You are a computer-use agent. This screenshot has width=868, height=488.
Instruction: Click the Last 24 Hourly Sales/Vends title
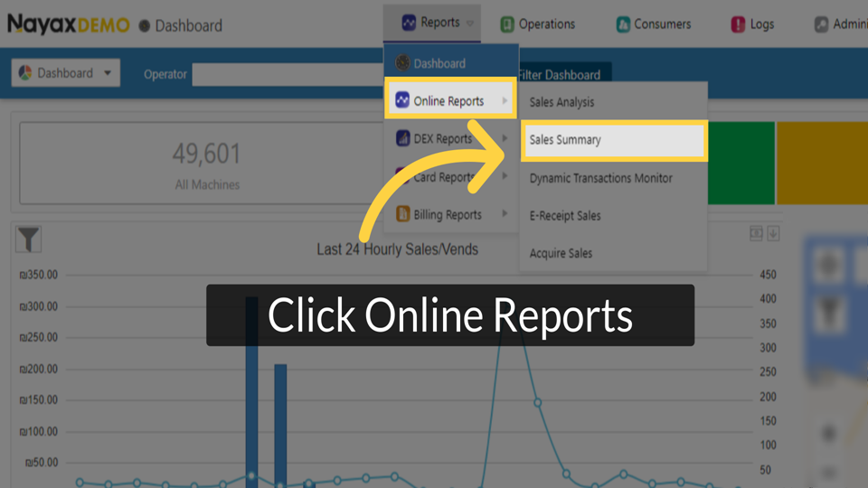coord(397,249)
